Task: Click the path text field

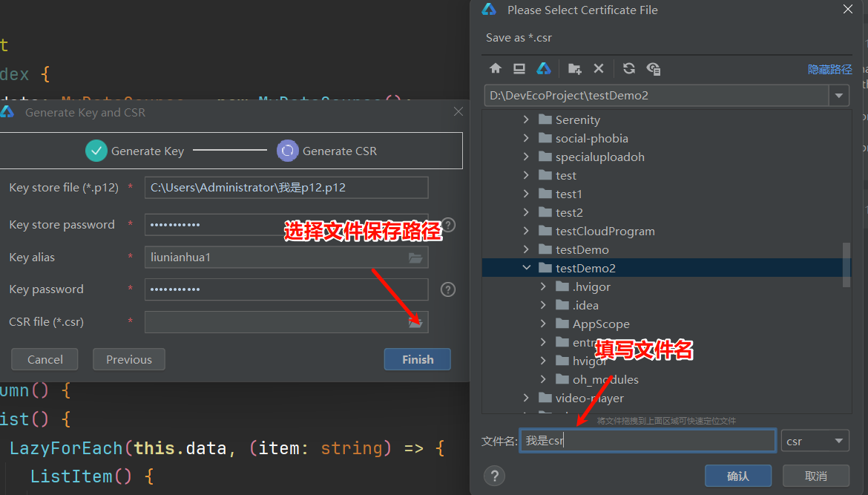Action: [x=657, y=96]
